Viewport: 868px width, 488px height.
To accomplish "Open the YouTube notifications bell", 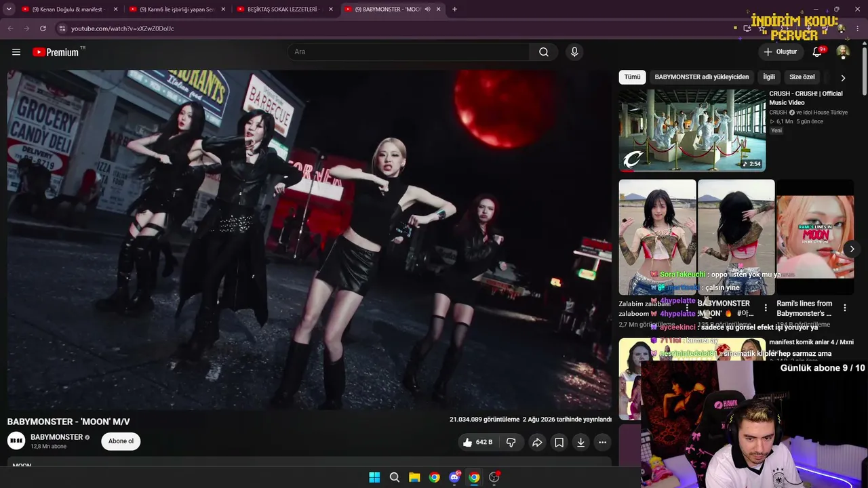I will coord(817,52).
